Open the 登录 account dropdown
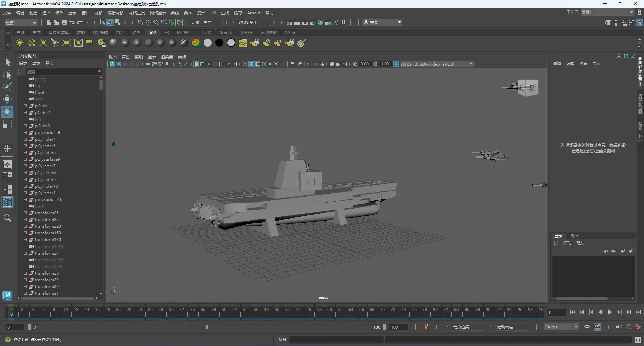644x346 pixels. point(383,22)
